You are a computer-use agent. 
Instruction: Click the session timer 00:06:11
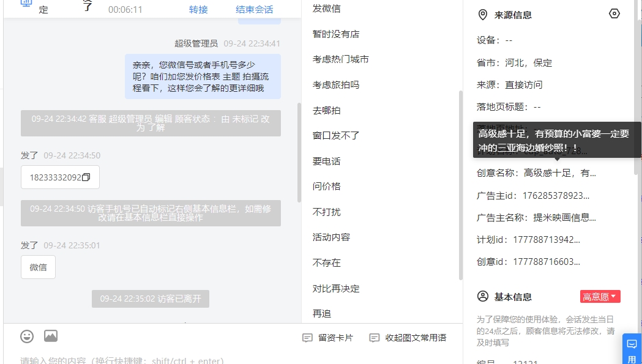pyautogui.click(x=125, y=9)
